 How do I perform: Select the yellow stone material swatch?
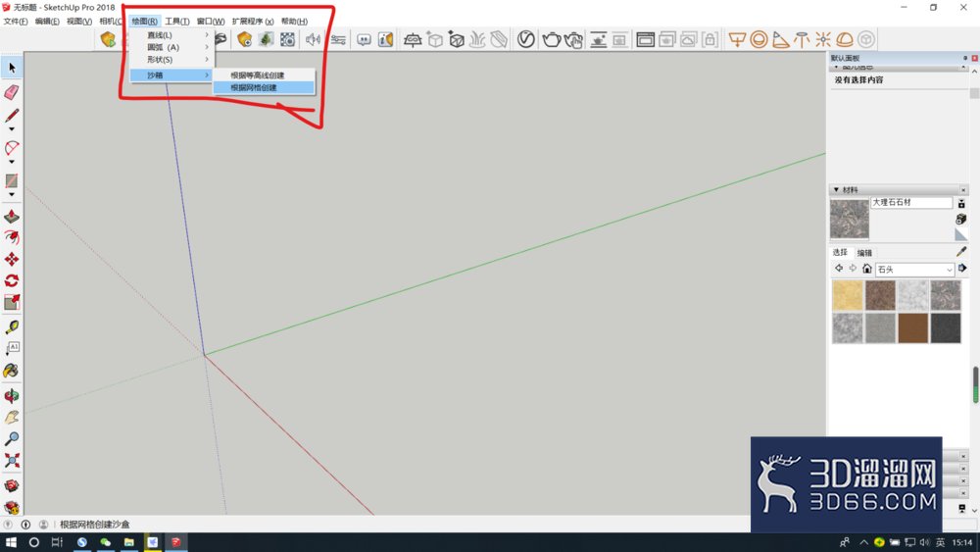(x=848, y=295)
